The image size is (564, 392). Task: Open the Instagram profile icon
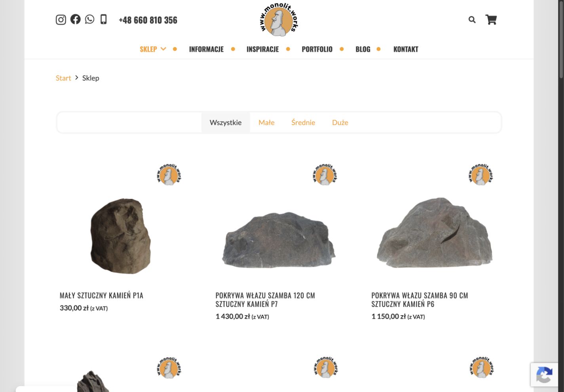tap(61, 20)
